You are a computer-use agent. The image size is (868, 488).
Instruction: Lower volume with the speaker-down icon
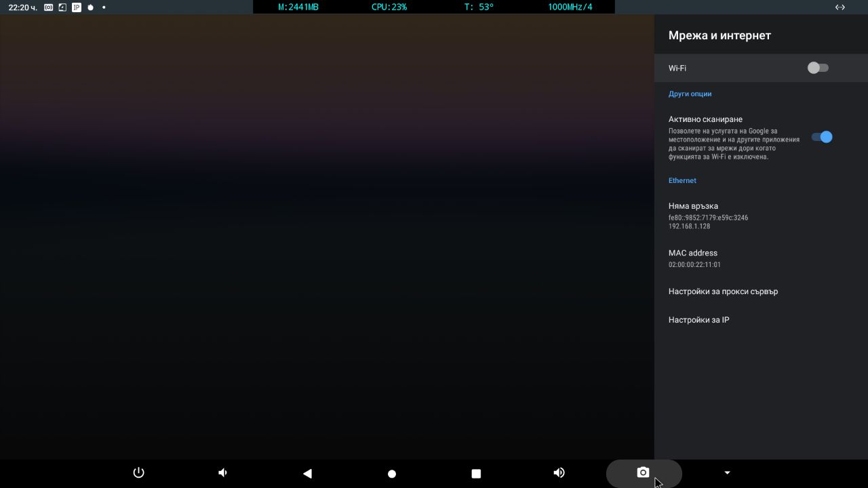pos(222,472)
